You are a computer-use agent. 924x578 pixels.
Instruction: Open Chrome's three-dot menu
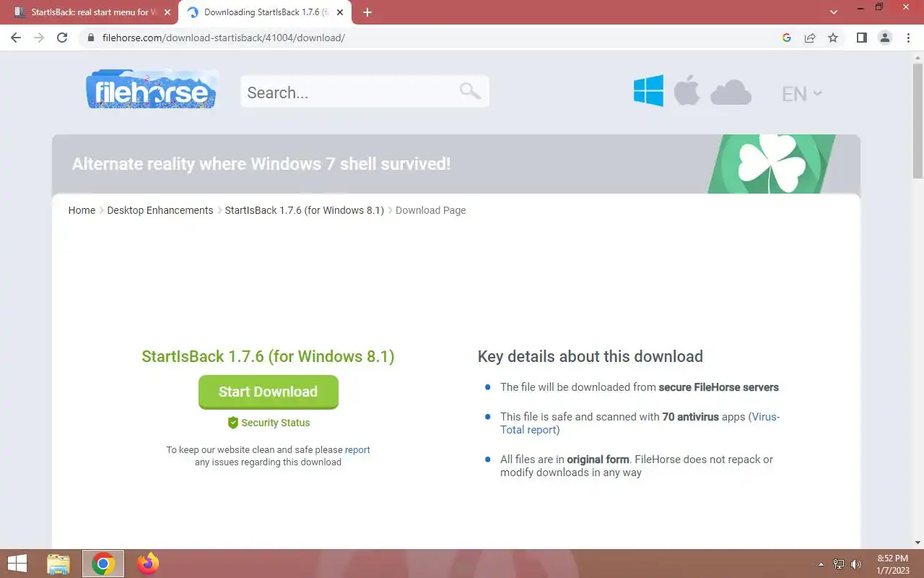click(x=908, y=38)
